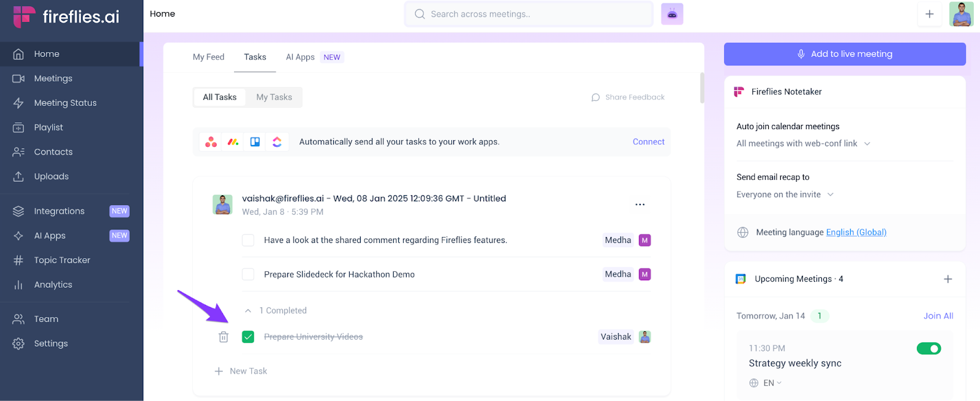Select the All Tasks filter
980x401 pixels.
[x=220, y=97]
